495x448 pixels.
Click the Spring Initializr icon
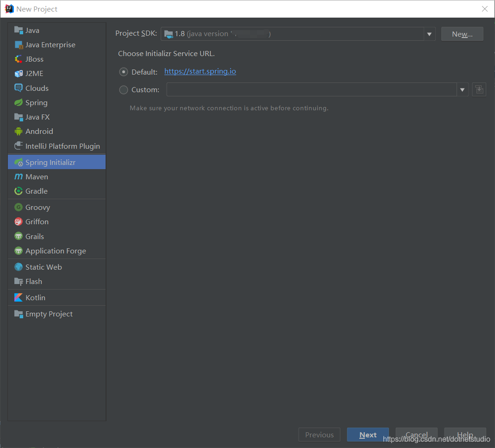[x=19, y=163]
